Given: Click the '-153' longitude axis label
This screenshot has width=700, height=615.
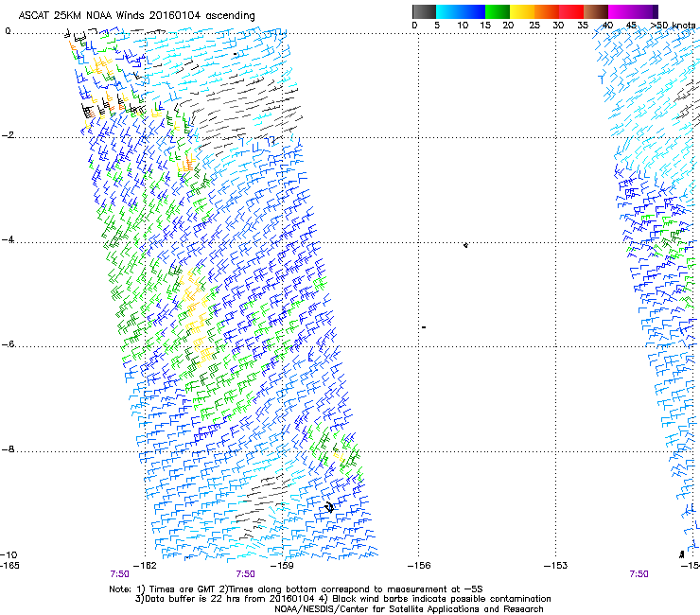Looking at the screenshot, I should coord(556,566).
